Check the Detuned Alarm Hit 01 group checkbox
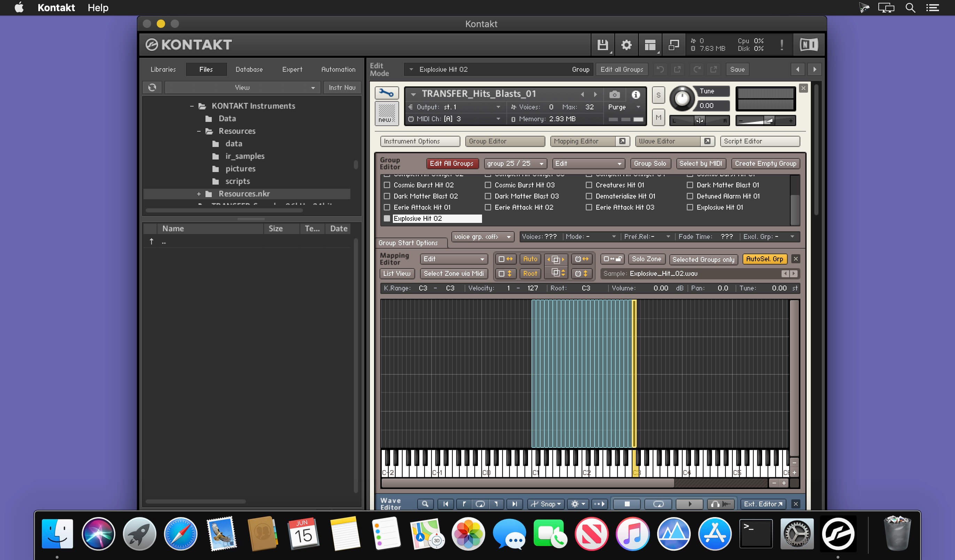This screenshot has width=955, height=560. [690, 196]
